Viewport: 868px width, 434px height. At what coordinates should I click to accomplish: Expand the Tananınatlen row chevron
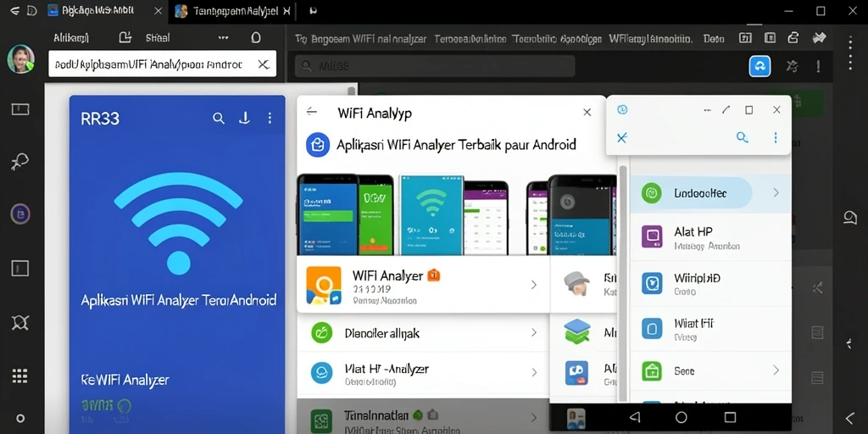click(x=534, y=418)
